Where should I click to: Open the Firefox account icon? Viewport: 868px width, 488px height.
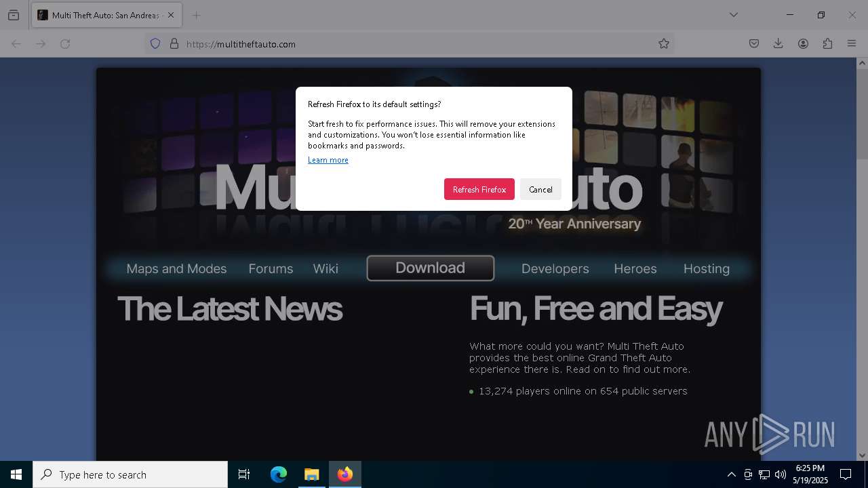(x=803, y=43)
